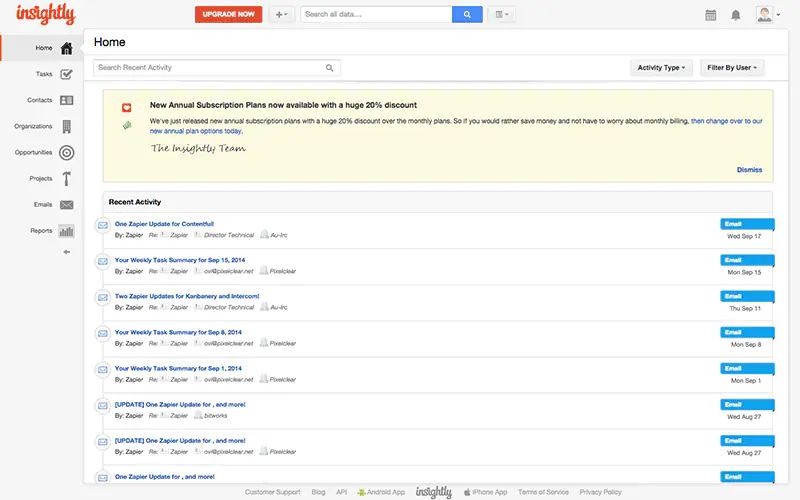Click Email badge for Mon Sep 15
Viewport: 800px width, 500px height.
tap(747, 260)
